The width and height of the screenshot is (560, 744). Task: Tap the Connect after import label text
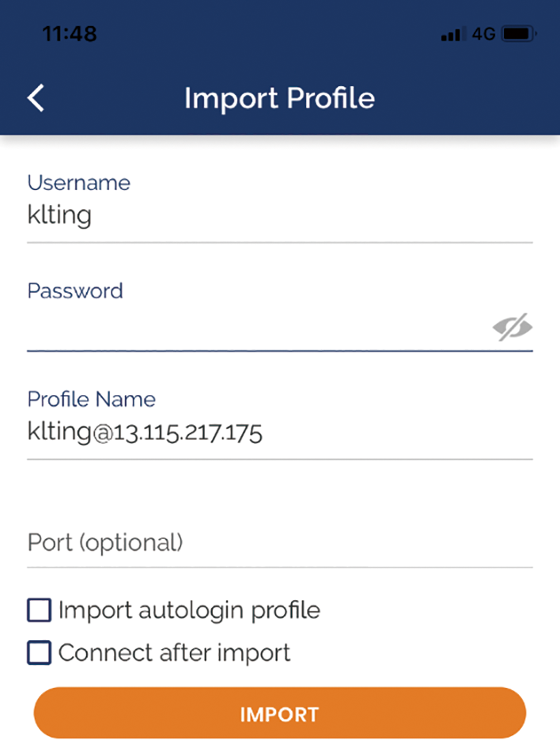tap(174, 653)
